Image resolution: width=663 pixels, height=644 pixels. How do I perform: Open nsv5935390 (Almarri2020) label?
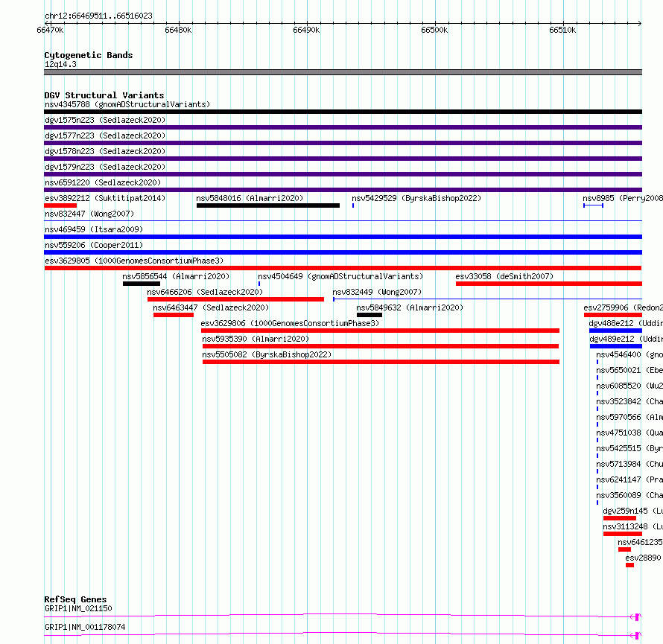[256, 339]
